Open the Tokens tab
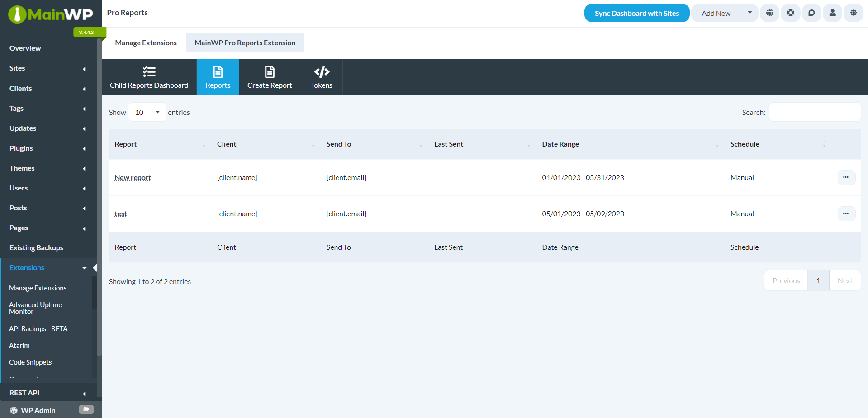Screen dimensions: 868x418 pyautogui.click(x=322, y=77)
